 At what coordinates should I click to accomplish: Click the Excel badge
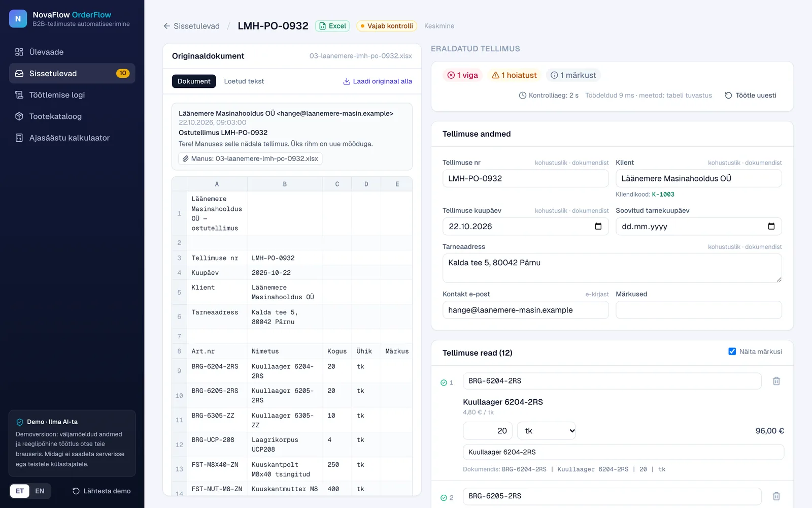click(332, 26)
